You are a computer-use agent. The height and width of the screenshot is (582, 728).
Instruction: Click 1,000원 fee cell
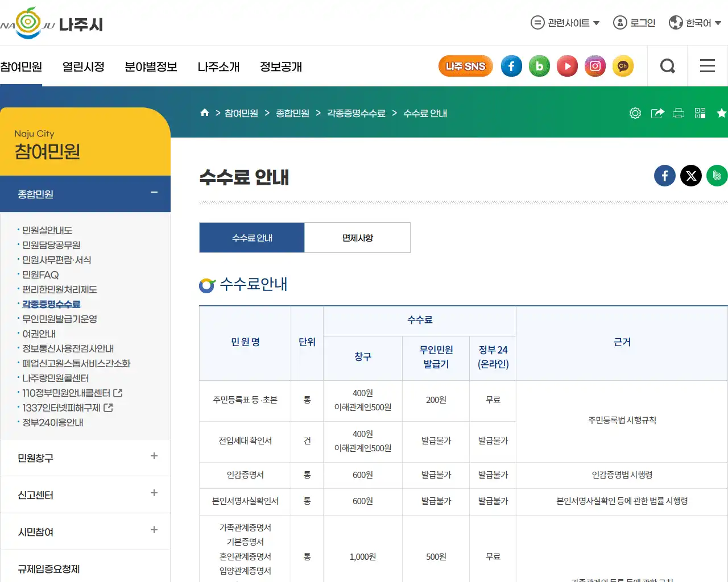[x=363, y=557]
